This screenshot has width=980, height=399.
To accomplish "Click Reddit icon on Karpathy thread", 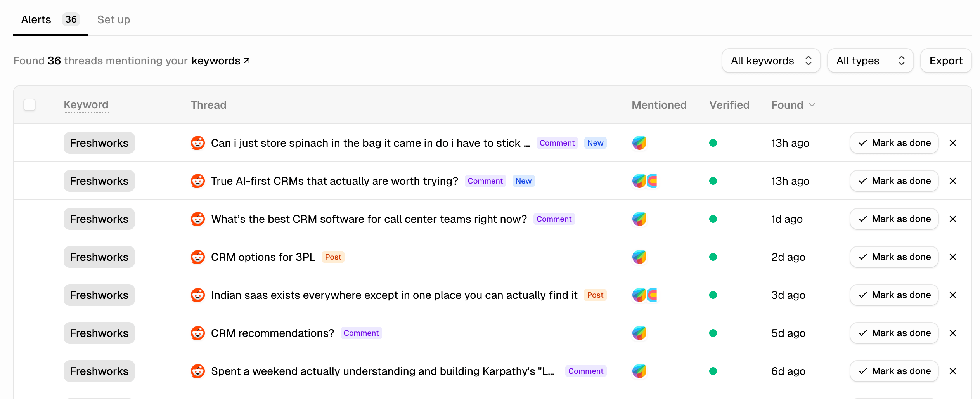I will pos(198,371).
